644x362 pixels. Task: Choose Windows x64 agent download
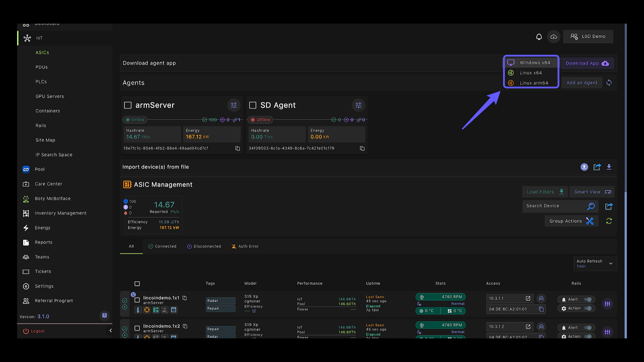531,63
